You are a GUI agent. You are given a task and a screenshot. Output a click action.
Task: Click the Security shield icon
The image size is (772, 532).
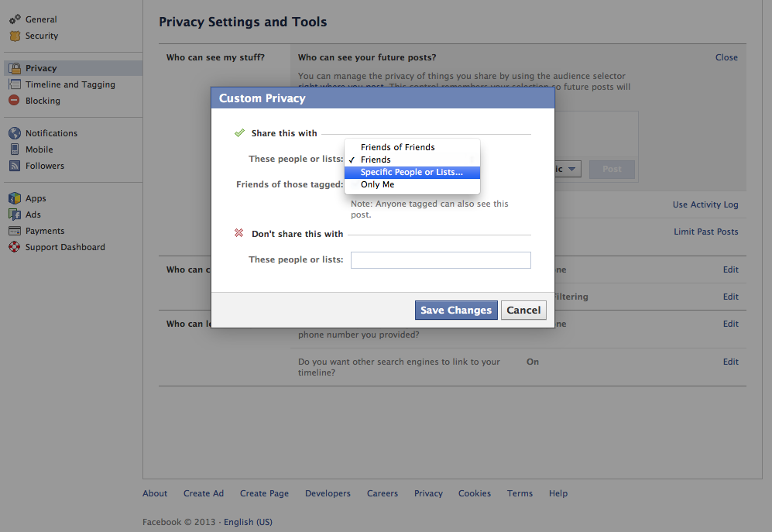point(15,36)
